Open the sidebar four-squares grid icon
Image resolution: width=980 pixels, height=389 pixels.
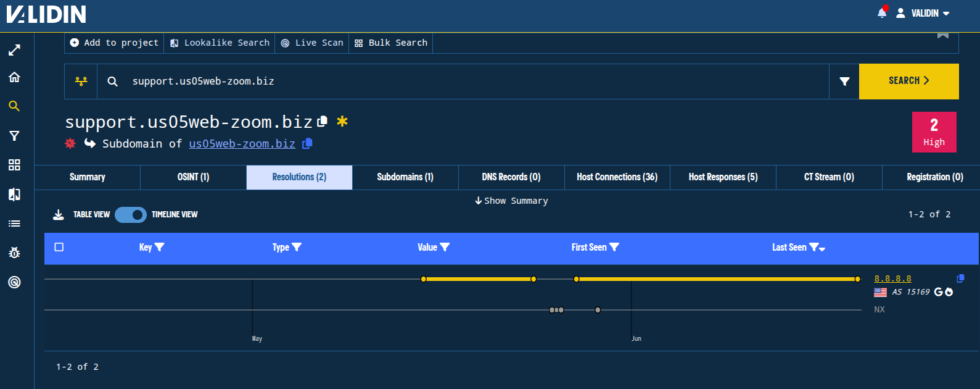tap(14, 165)
